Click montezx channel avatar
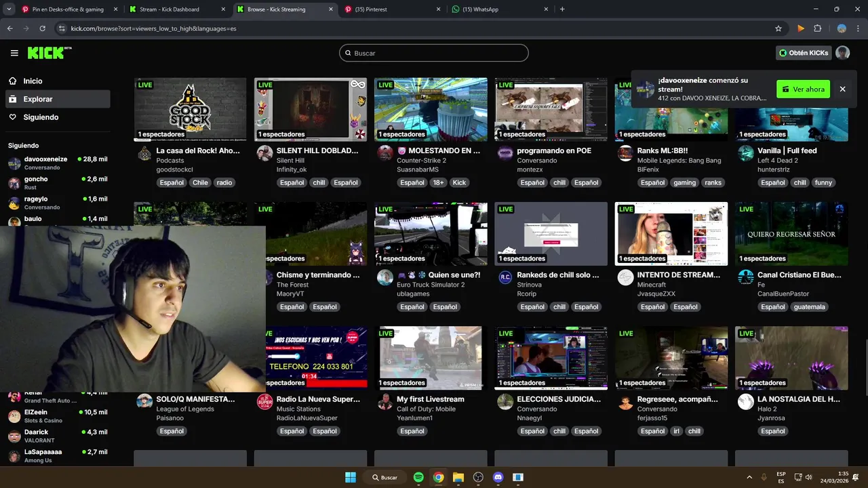 point(505,153)
